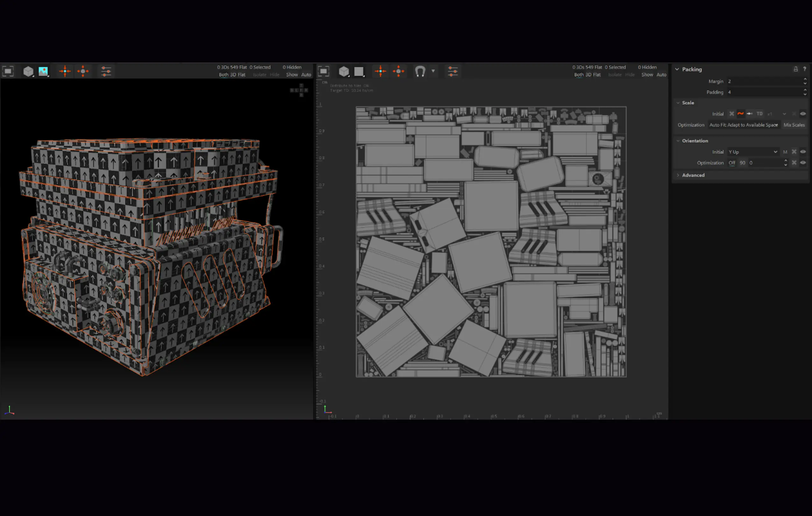Click the texture image icon in the 3D viewport toolbar

click(43, 71)
